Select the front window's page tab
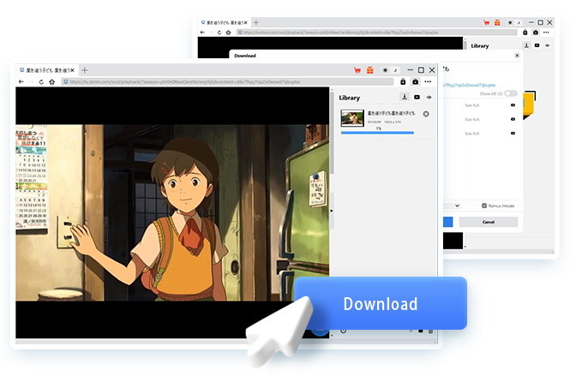The height and width of the screenshot is (376, 588). (46, 70)
